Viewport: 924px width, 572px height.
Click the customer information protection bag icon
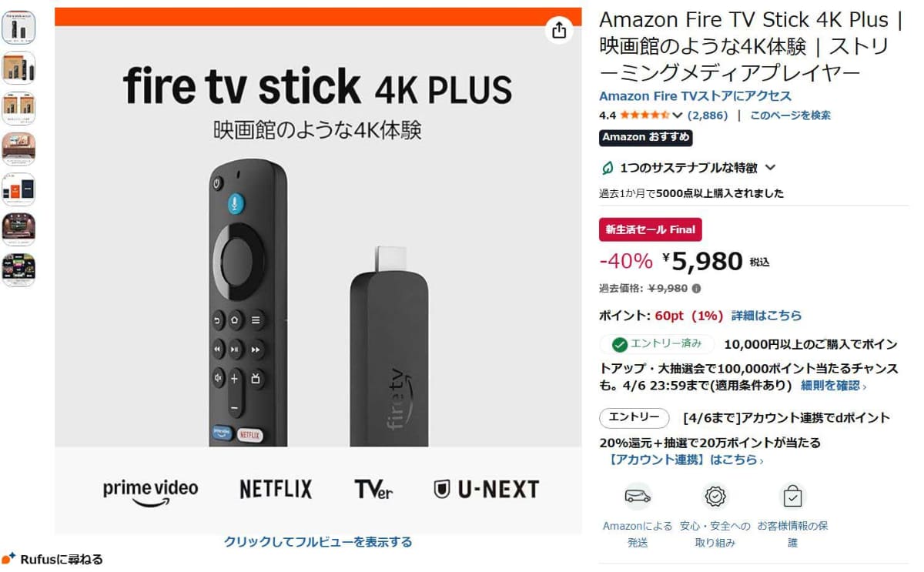coord(792,497)
